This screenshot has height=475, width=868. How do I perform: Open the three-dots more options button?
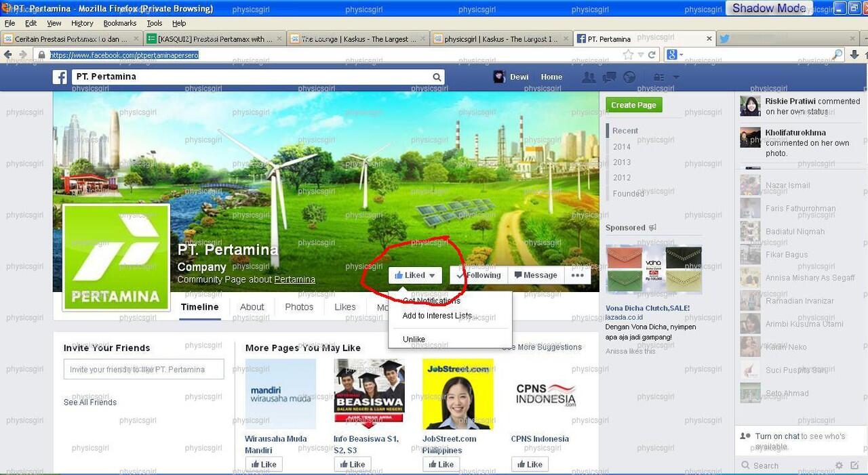click(577, 275)
